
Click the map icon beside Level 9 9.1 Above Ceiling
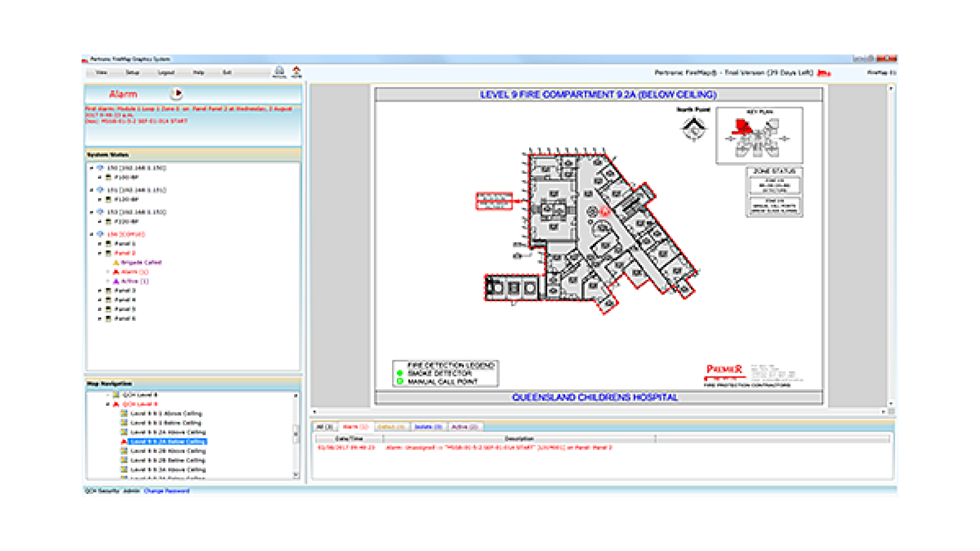(124, 413)
